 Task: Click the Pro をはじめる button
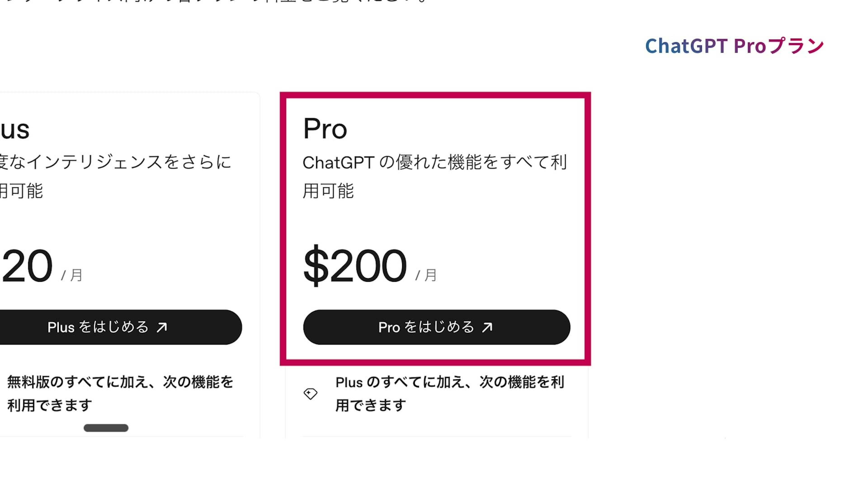[x=436, y=327]
